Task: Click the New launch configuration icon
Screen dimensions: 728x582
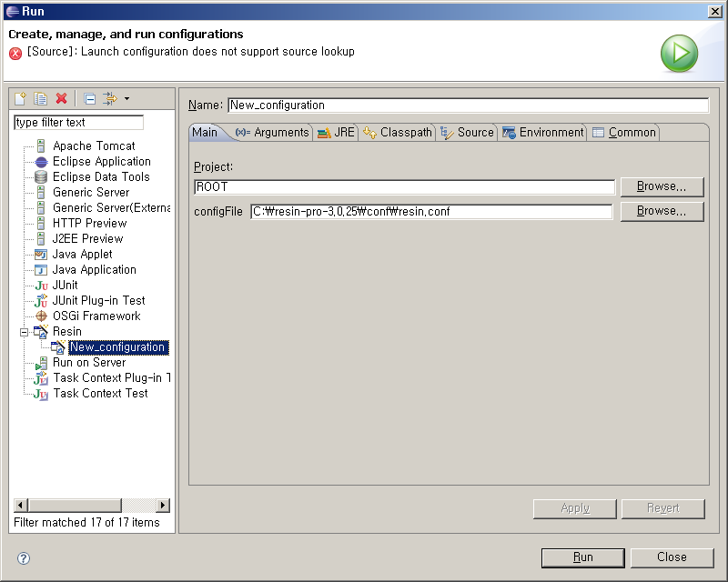Action: coord(20,98)
